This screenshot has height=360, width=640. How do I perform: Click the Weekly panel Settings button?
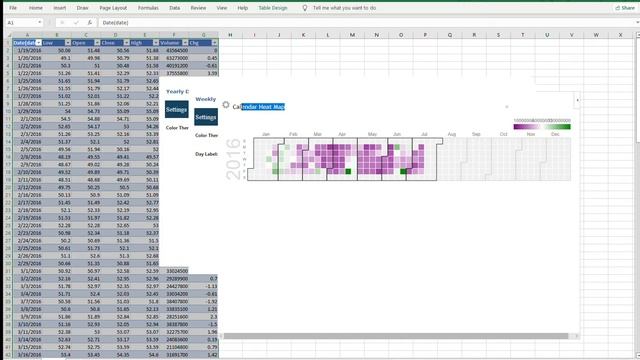[x=206, y=117]
